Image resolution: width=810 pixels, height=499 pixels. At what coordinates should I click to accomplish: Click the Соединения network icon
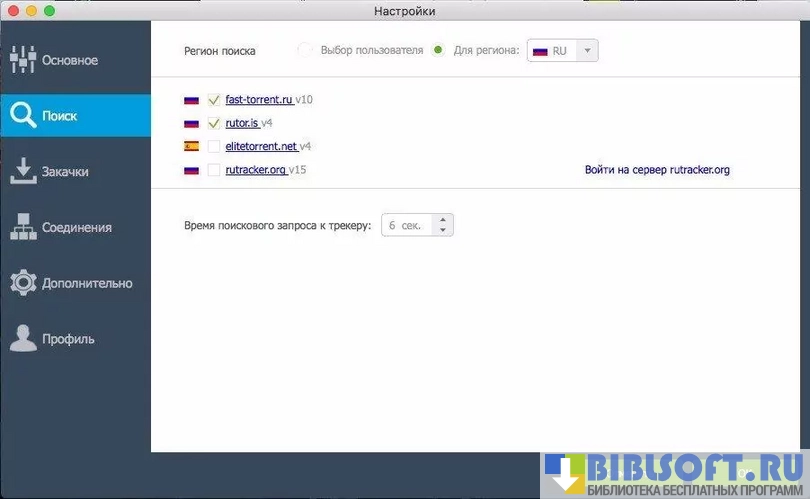point(22,228)
